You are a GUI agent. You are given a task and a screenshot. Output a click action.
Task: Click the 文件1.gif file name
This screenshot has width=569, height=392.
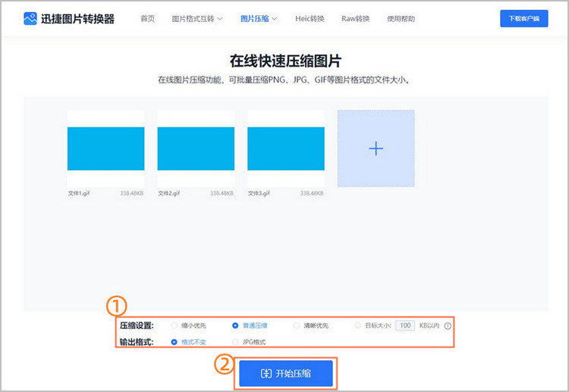point(79,193)
